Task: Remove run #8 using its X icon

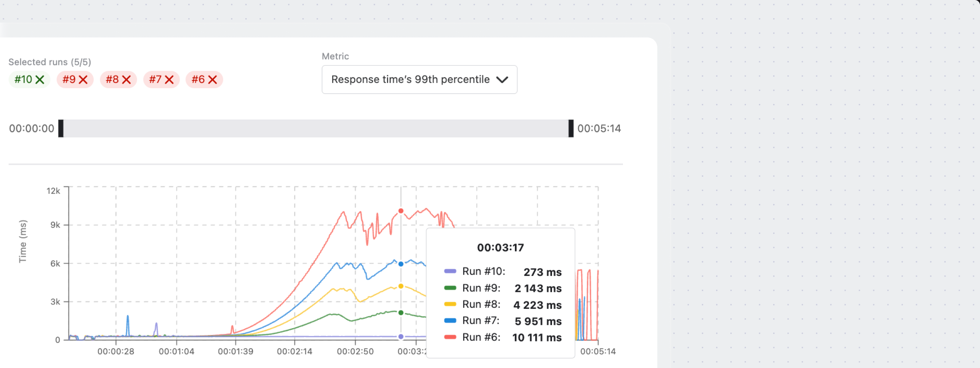Action: click(126, 80)
